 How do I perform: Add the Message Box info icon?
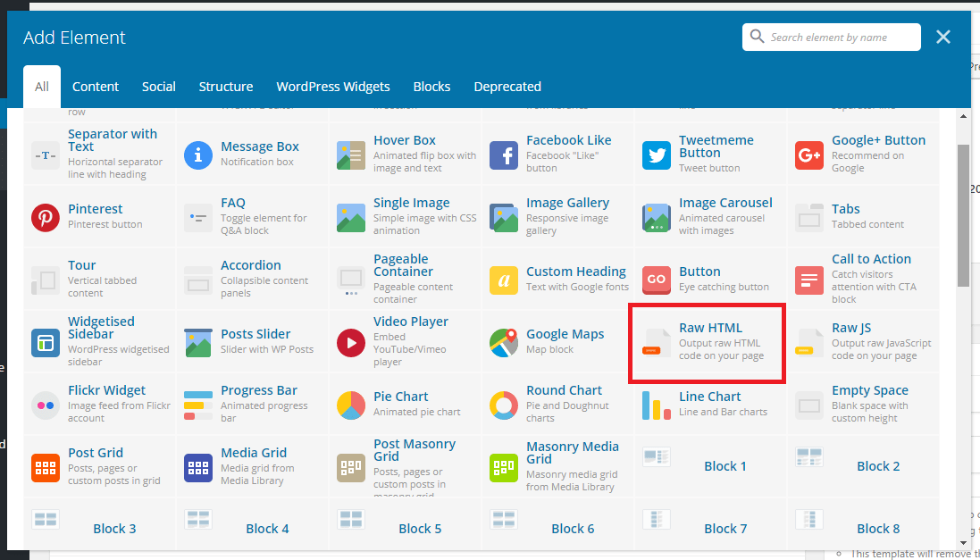[198, 155]
